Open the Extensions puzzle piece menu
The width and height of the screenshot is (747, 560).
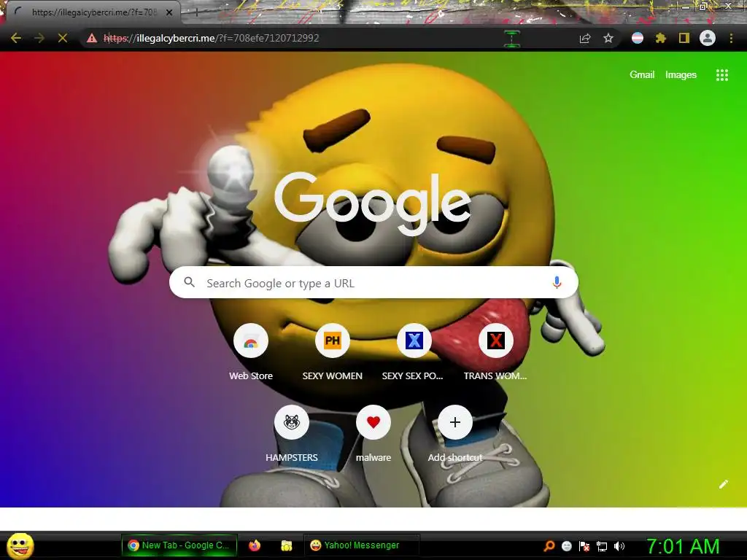(661, 38)
